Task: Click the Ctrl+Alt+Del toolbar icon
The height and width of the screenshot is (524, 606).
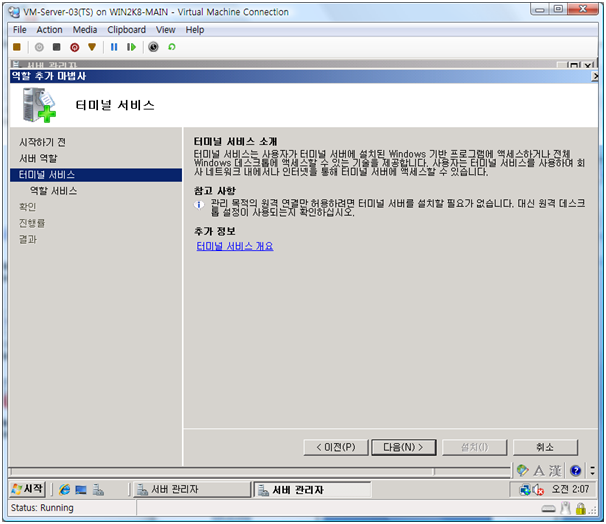Action: click(17, 47)
